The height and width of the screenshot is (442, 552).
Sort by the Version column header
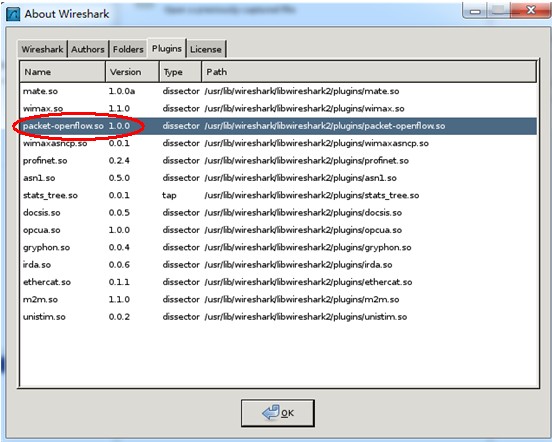pos(132,72)
